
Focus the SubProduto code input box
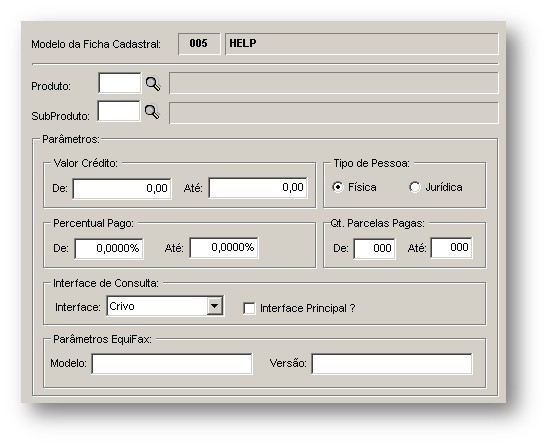coord(118,111)
